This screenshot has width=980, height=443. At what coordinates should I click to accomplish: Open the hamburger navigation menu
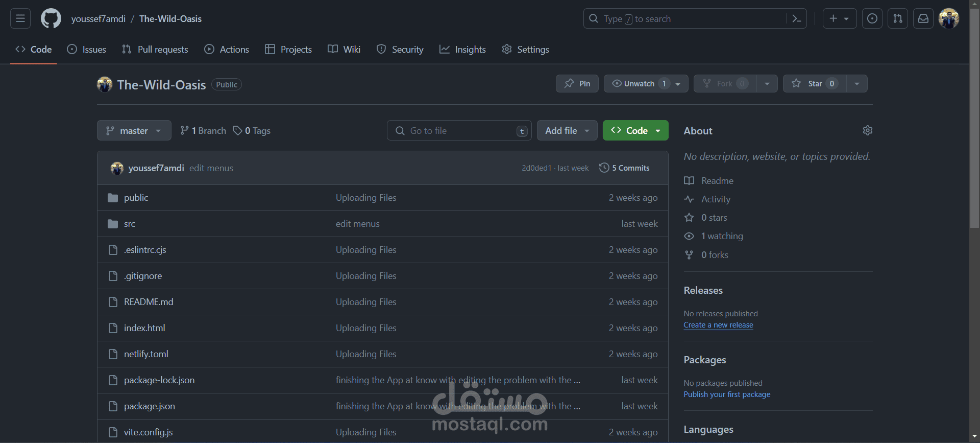(20, 18)
